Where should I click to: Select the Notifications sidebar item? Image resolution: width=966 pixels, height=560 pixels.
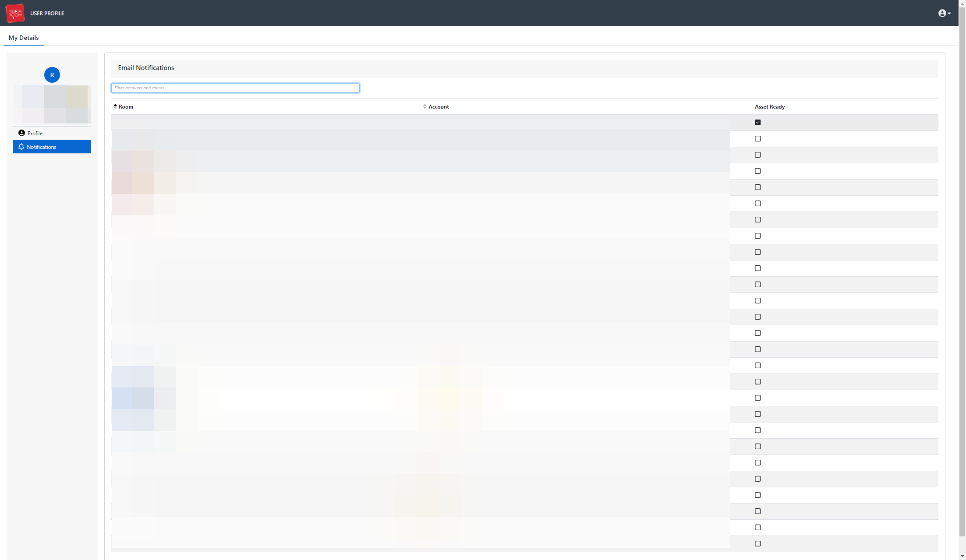click(x=52, y=147)
